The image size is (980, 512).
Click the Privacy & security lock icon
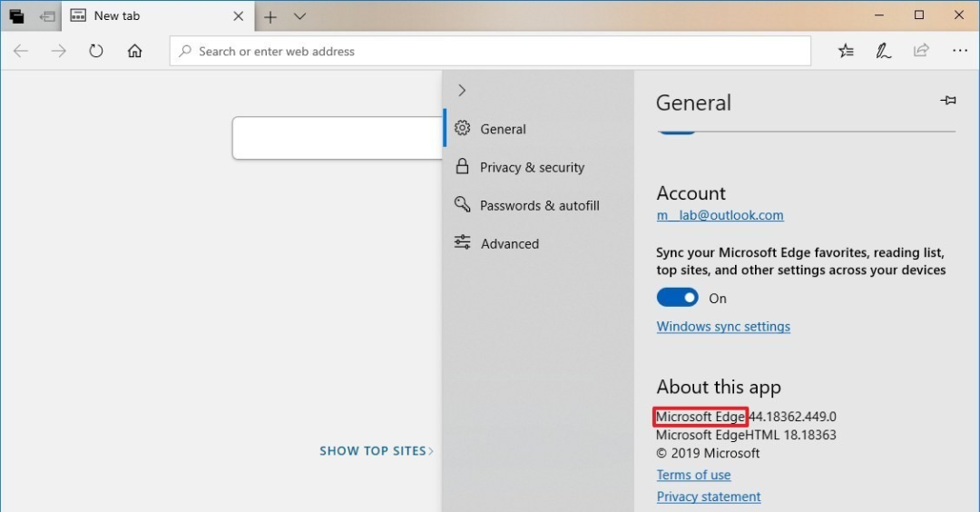462,165
